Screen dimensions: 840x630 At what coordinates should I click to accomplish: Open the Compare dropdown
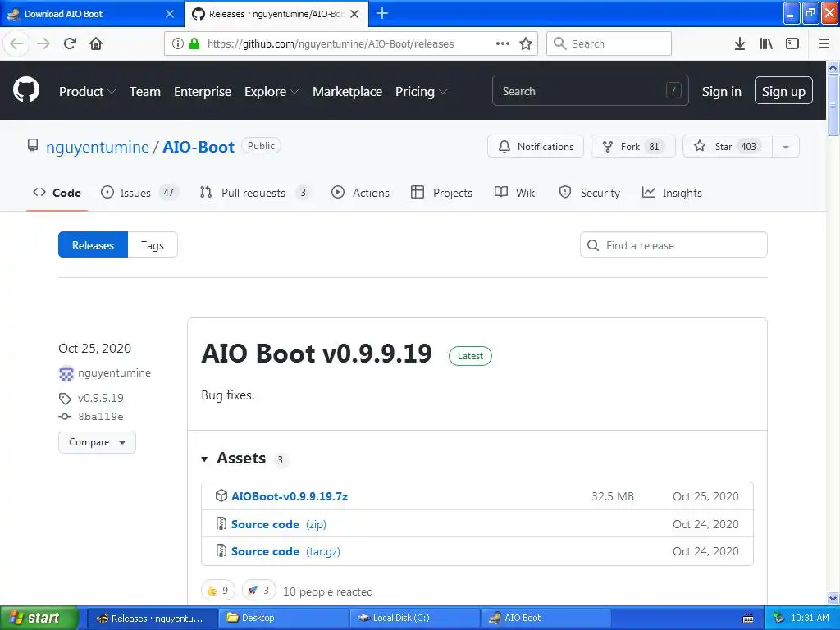[97, 442]
